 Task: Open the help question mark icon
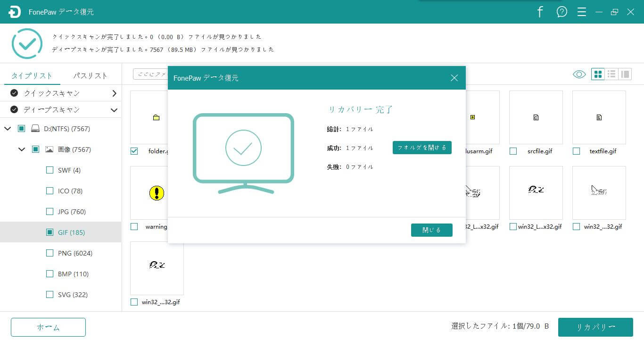pyautogui.click(x=561, y=12)
